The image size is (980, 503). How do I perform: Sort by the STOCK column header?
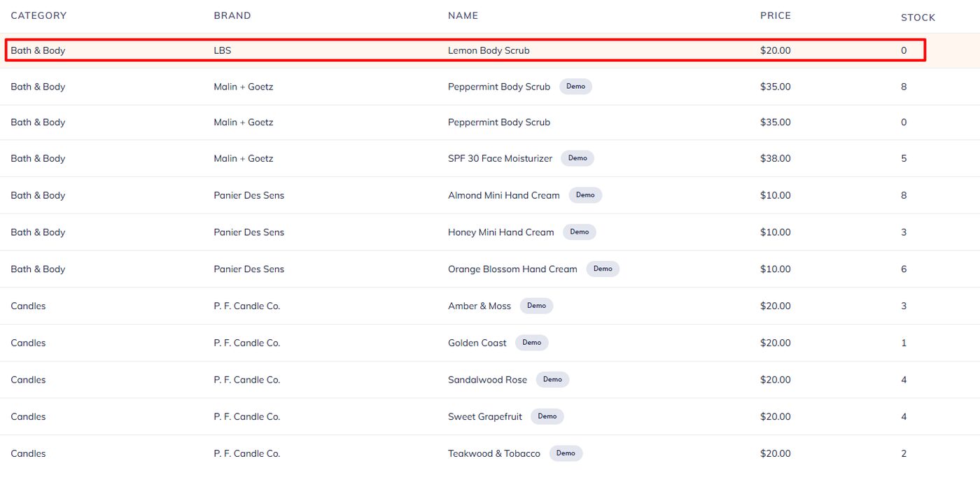918,17
